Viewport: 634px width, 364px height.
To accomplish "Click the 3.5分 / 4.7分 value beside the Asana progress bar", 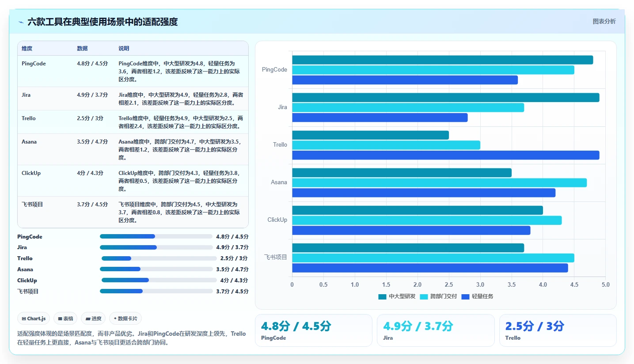I will [x=232, y=269].
